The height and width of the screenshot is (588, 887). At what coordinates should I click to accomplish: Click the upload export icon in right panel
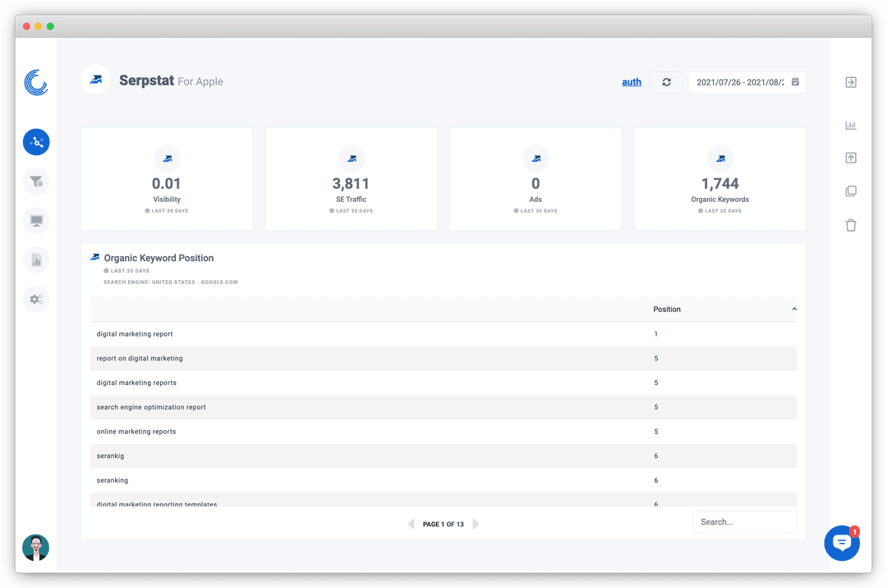851,158
